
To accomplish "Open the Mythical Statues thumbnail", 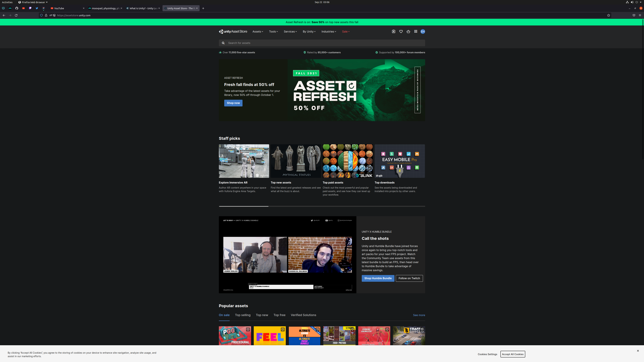I will (x=296, y=161).
